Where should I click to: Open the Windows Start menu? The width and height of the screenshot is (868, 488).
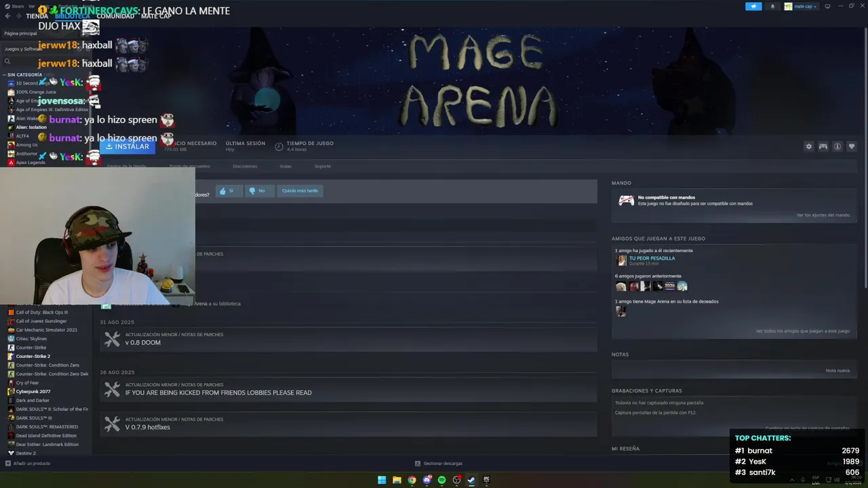click(x=382, y=480)
